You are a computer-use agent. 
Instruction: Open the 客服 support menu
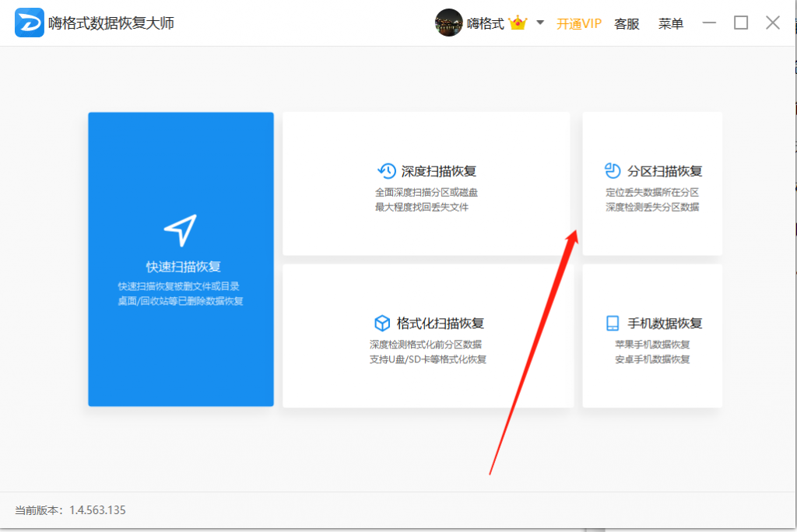click(627, 24)
